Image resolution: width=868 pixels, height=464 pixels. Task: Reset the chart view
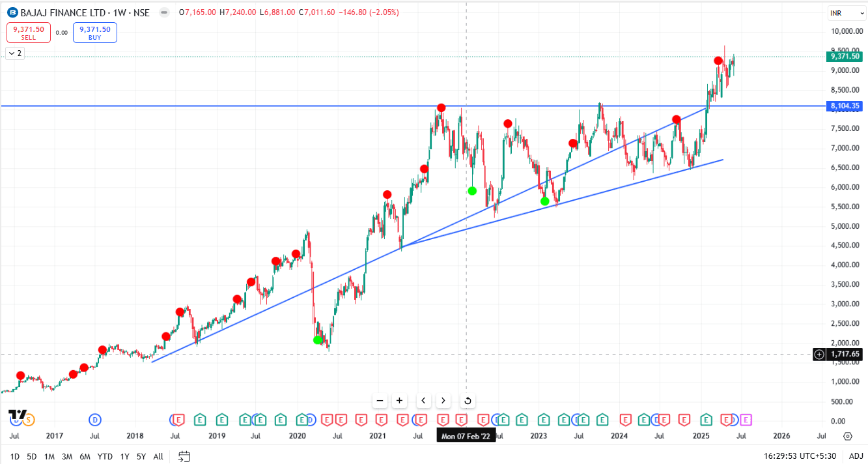(467, 401)
